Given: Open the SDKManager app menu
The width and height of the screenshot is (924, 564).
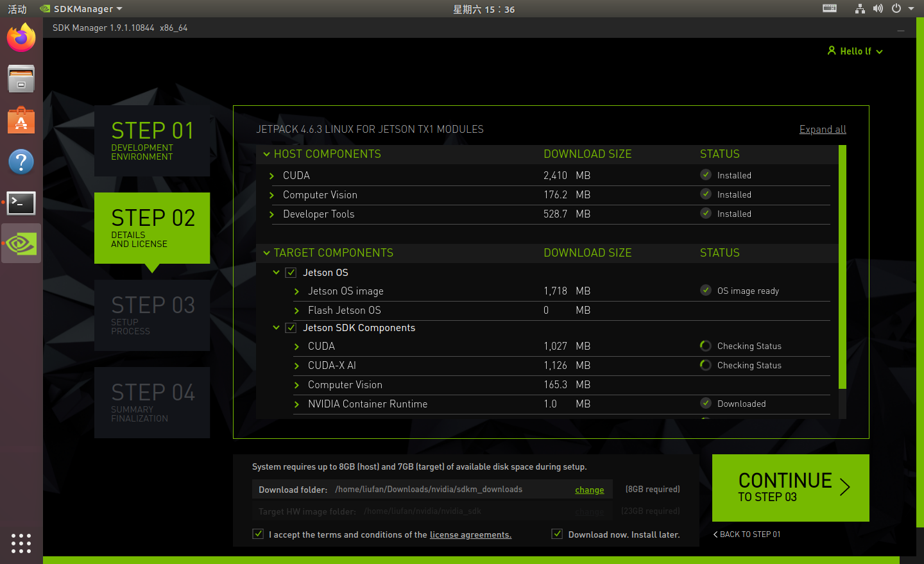Looking at the screenshot, I should click(81, 8).
